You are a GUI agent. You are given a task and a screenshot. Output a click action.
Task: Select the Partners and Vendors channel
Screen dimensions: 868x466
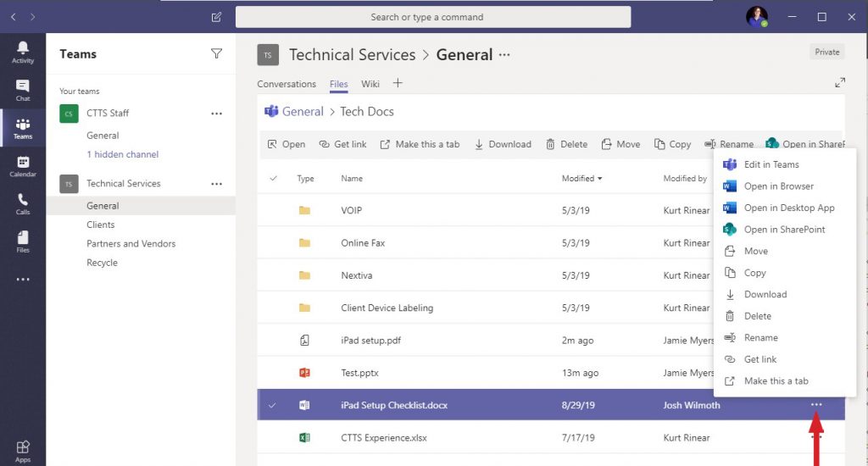click(x=131, y=243)
